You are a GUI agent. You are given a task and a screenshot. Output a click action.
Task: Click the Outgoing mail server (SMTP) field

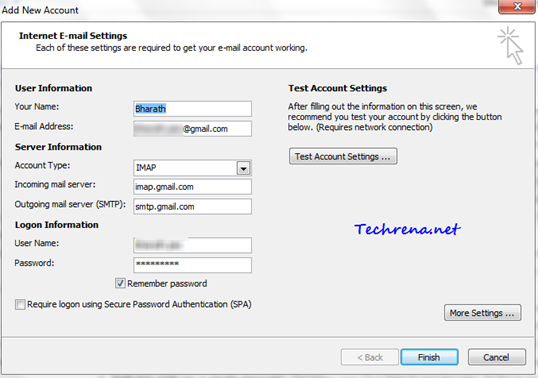[x=192, y=206]
